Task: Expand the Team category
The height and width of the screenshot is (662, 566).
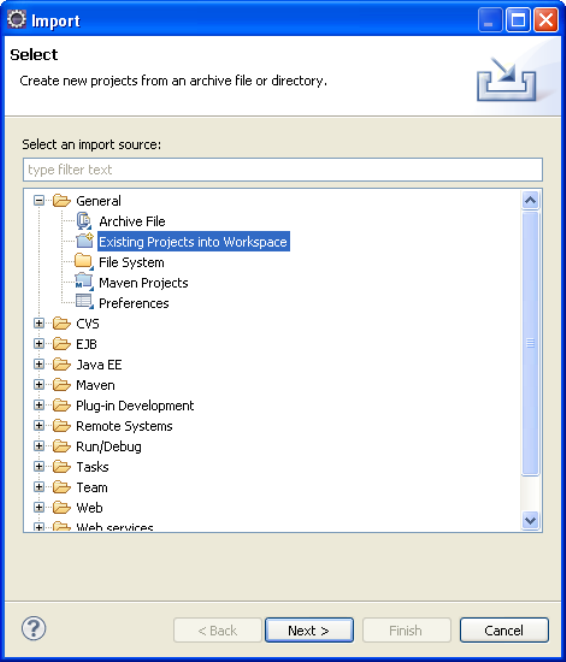Action: (x=39, y=487)
